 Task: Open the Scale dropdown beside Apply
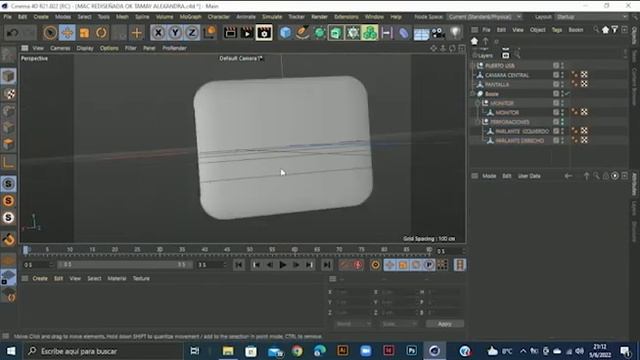pos(399,324)
